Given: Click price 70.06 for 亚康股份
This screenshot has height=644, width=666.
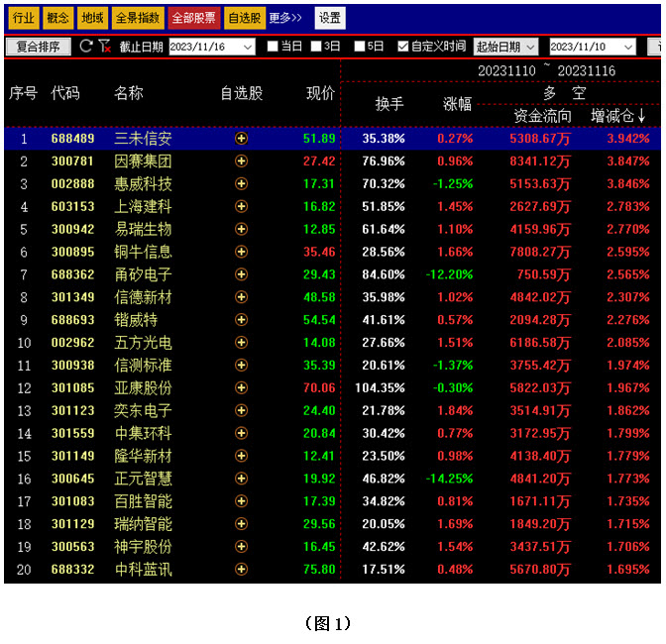Looking at the screenshot, I should 319,388.
